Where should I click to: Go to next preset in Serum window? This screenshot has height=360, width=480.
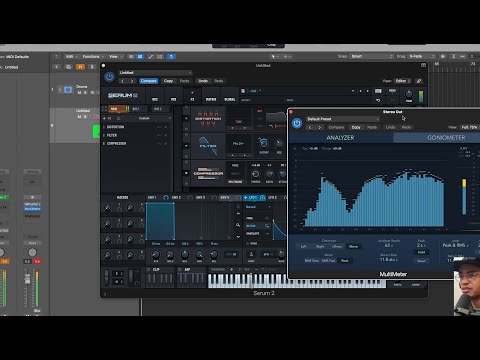[132, 81]
